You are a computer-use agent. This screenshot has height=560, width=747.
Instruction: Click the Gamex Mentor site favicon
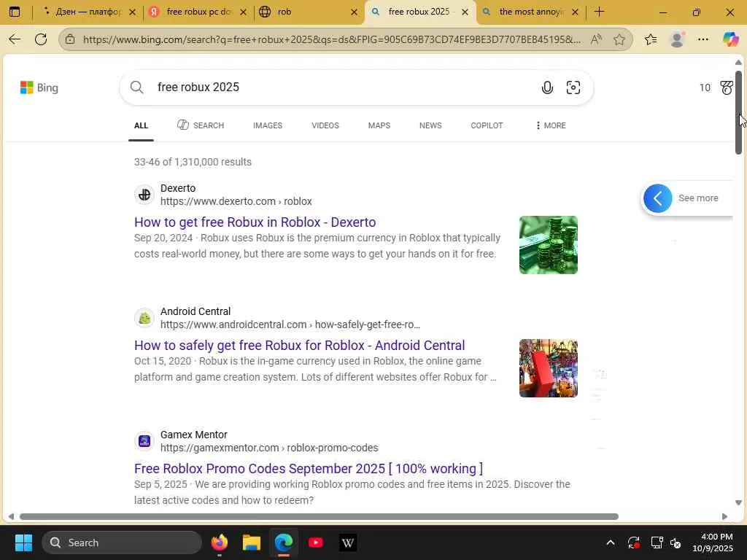pos(144,441)
